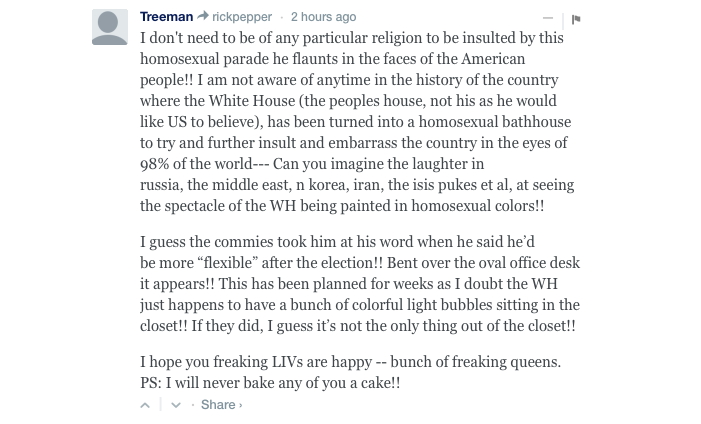Viewport: 701px width, 424px height.
Task: Open the rickpepper profile link
Action: [x=240, y=17]
